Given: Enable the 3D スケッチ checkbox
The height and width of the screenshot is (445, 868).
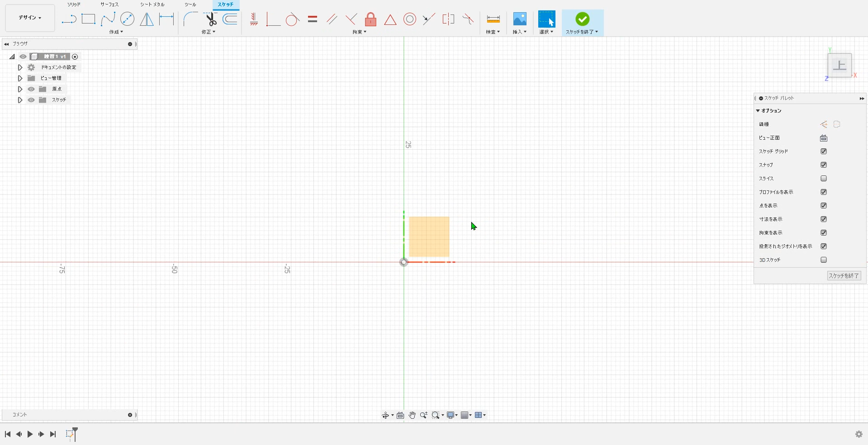Looking at the screenshot, I should [823, 260].
